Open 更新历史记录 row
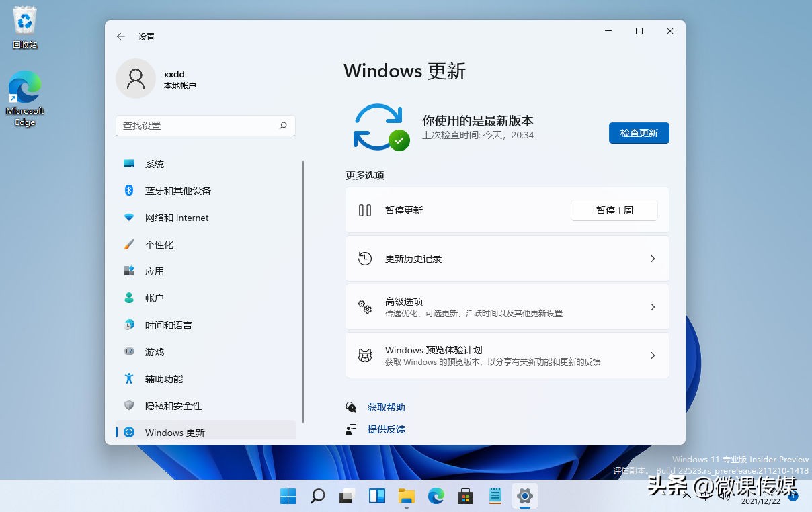The image size is (812, 512). pos(507,259)
